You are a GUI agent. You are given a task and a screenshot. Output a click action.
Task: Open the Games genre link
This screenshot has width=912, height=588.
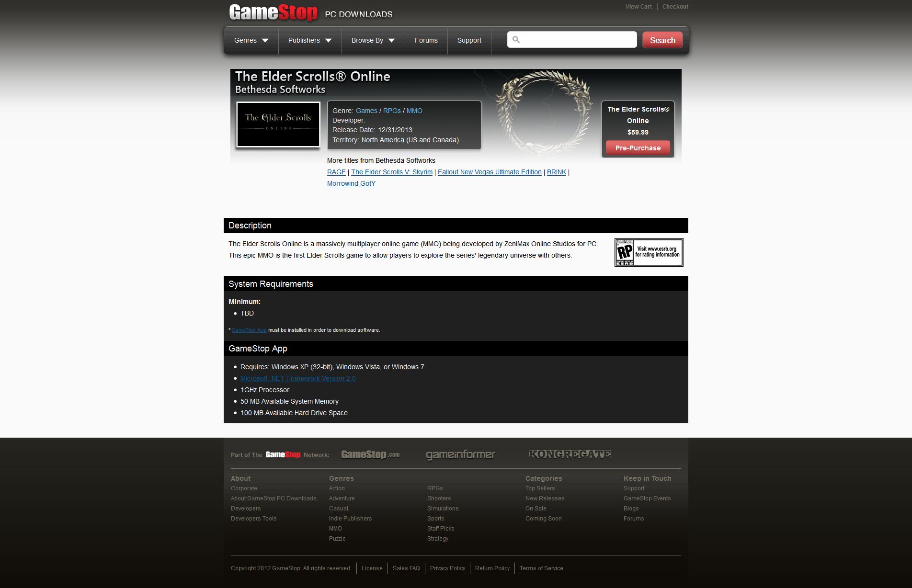click(366, 111)
